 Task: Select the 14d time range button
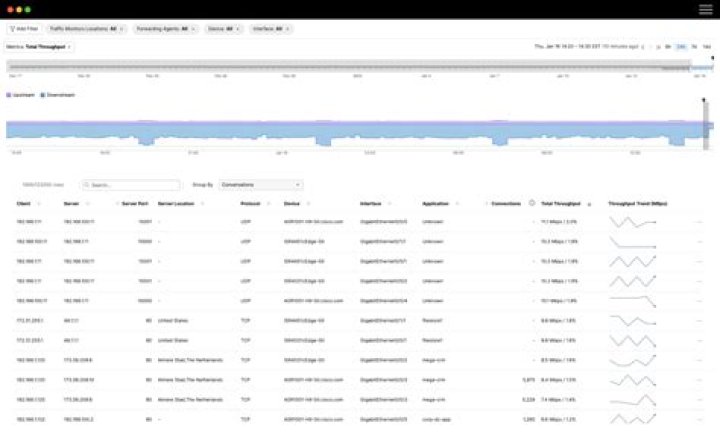(707, 47)
